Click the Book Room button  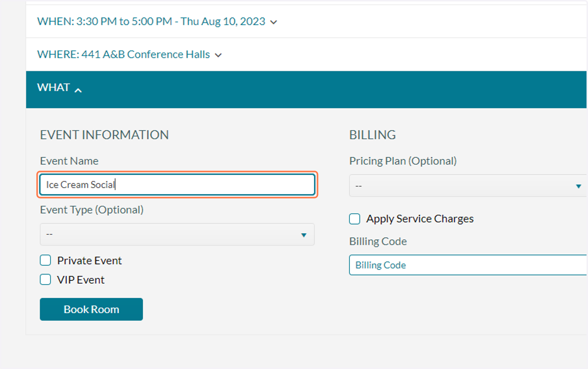click(91, 309)
